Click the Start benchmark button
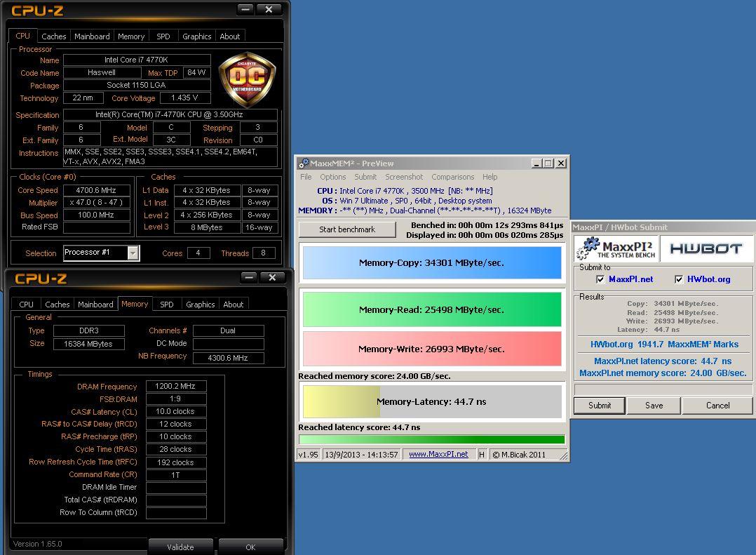Screen dimensions: 756x555 [x=347, y=229]
